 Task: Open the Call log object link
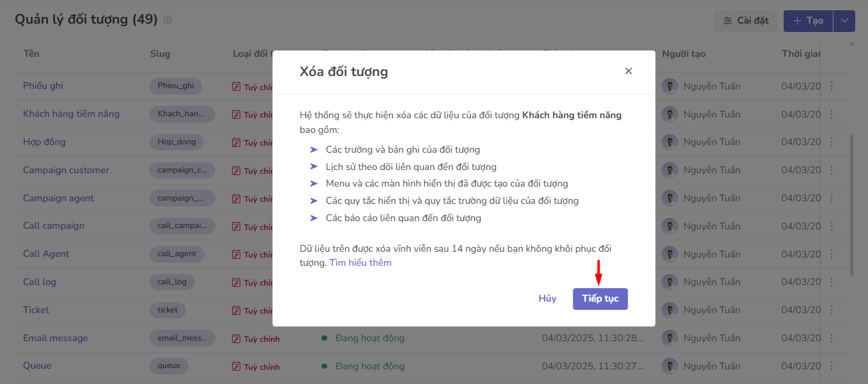40,282
